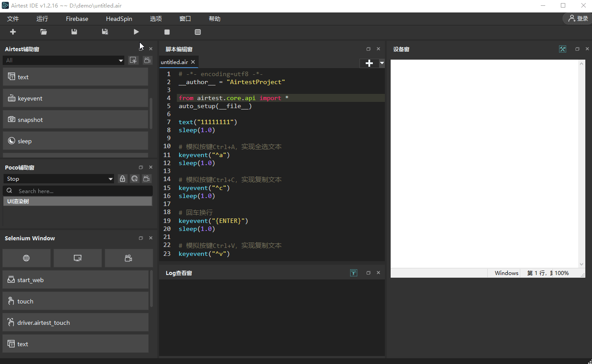Float the Poco辅助窗 panel
This screenshot has width=592, height=364.
(x=141, y=167)
